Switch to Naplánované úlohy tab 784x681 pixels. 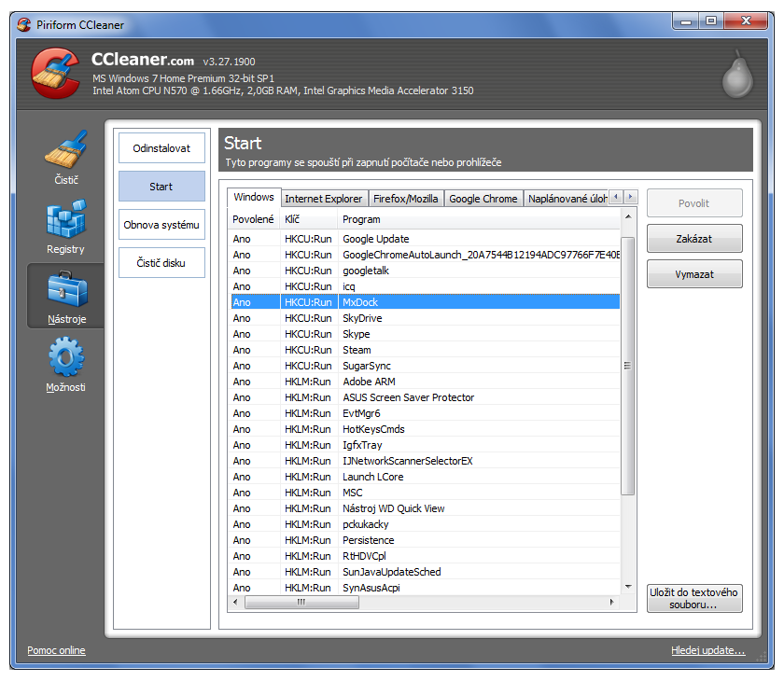point(567,199)
